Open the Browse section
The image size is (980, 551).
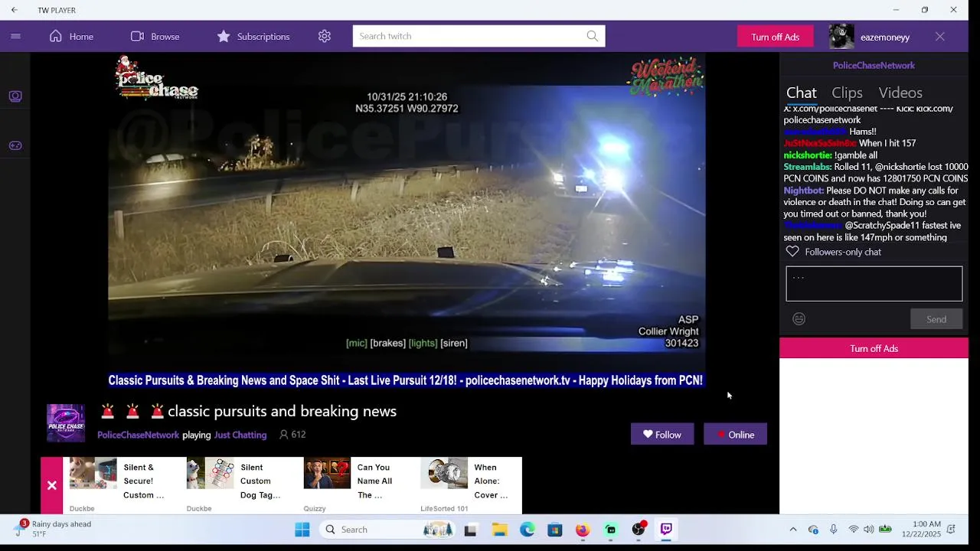155,36
